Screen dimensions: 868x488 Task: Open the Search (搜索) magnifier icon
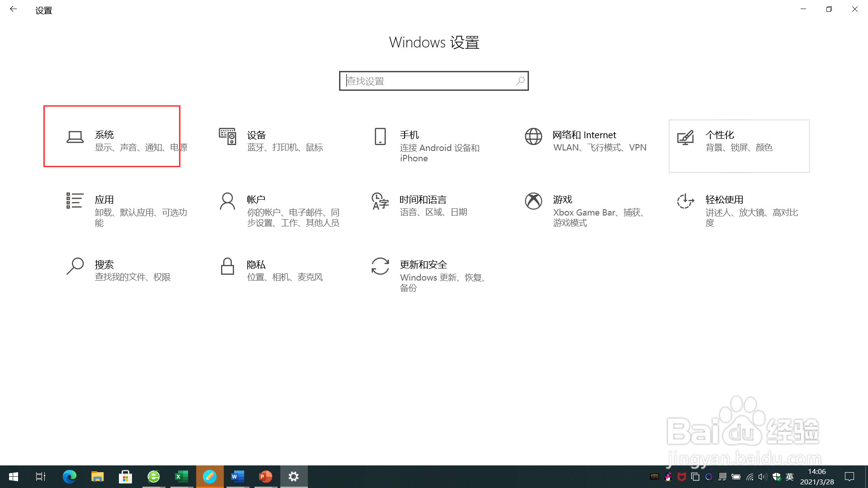(75, 266)
